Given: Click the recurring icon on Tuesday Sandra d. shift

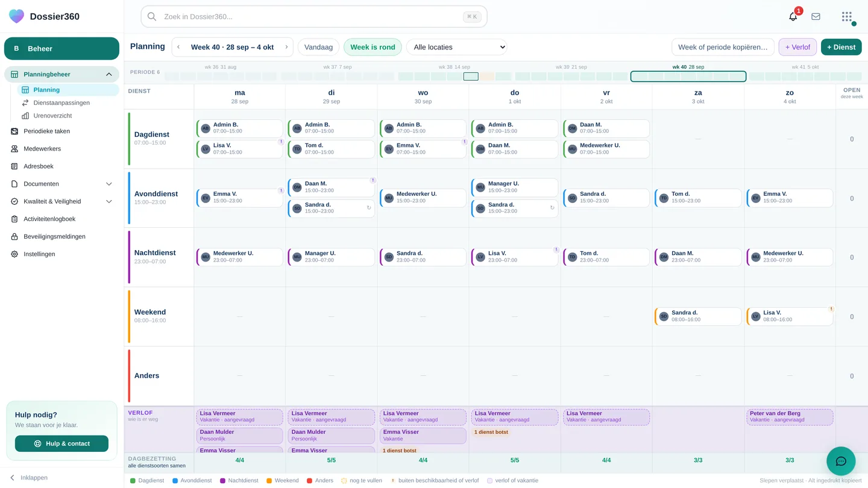Looking at the screenshot, I should pyautogui.click(x=369, y=208).
